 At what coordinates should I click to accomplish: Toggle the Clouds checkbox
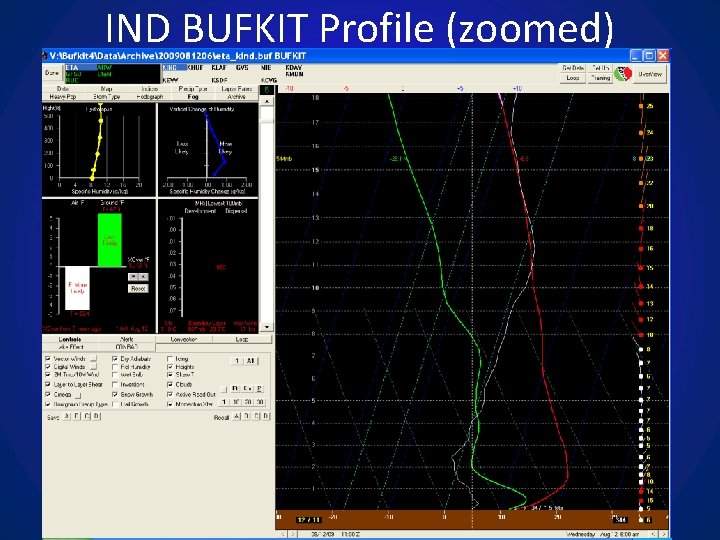point(170,384)
